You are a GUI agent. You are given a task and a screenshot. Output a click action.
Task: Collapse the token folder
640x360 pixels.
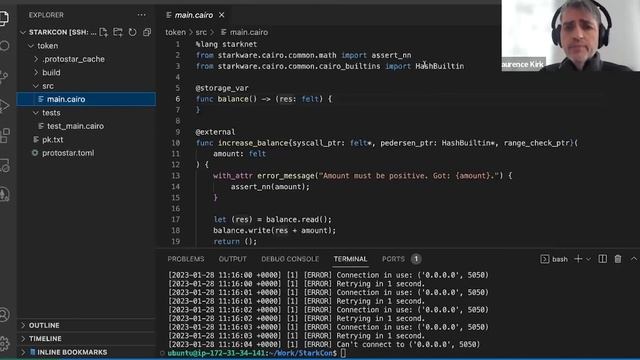[31, 46]
